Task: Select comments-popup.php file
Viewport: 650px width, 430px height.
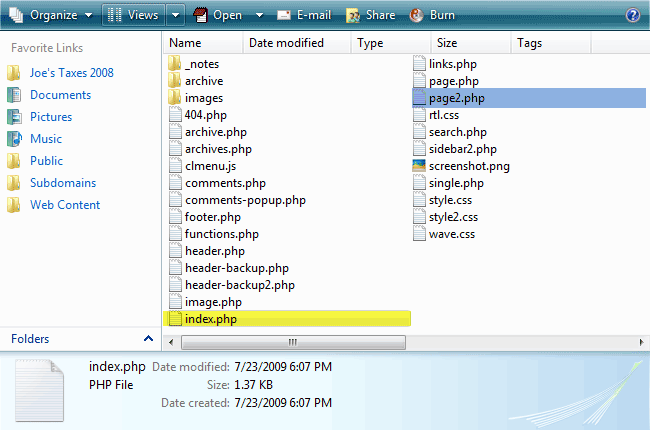Action: (x=238, y=200)
